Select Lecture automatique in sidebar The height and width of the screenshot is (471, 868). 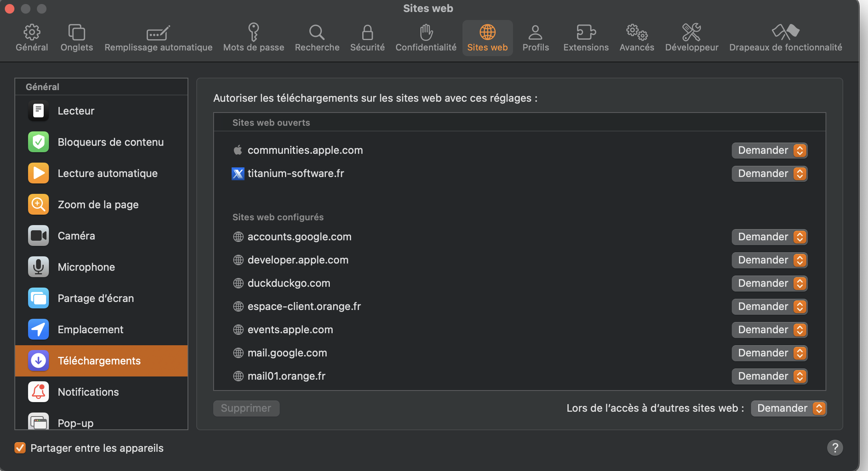pos(107,173)
